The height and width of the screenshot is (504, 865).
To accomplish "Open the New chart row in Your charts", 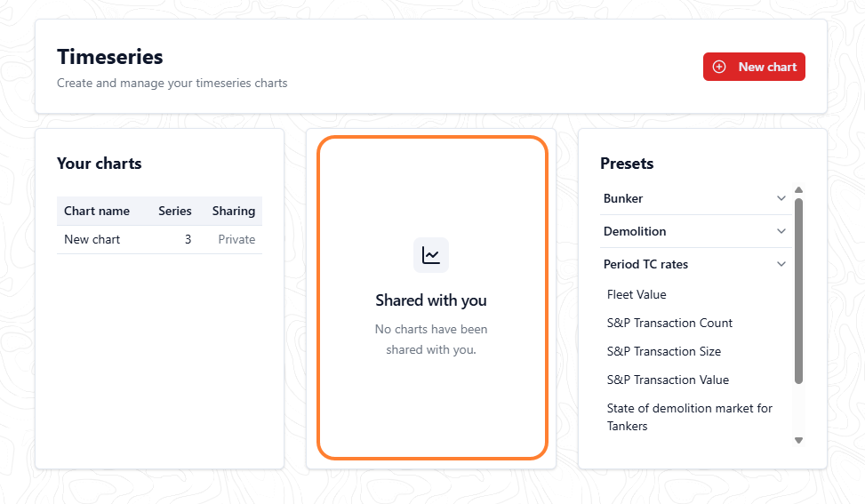I will pos(159,239).
